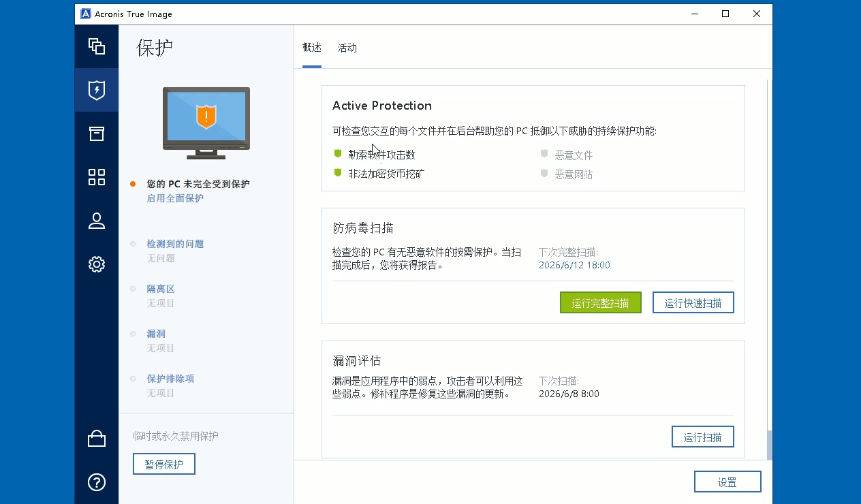Image resolution: width=861 pixels, height=504 pixels.
Task: Click the gray shield beside 恶意网站
Action: pyautogui.click(x=544, y=173)
